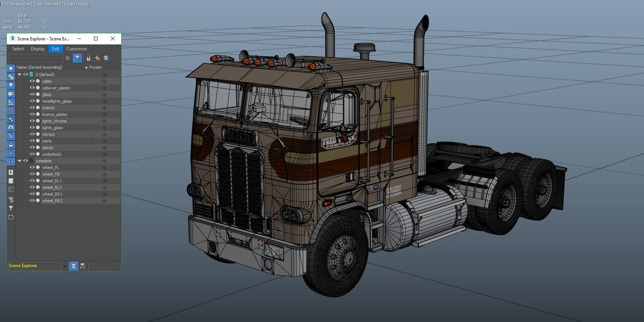Open the Customize menu
Viewport: 644px width, 322px height.
[x=76, y=49]
